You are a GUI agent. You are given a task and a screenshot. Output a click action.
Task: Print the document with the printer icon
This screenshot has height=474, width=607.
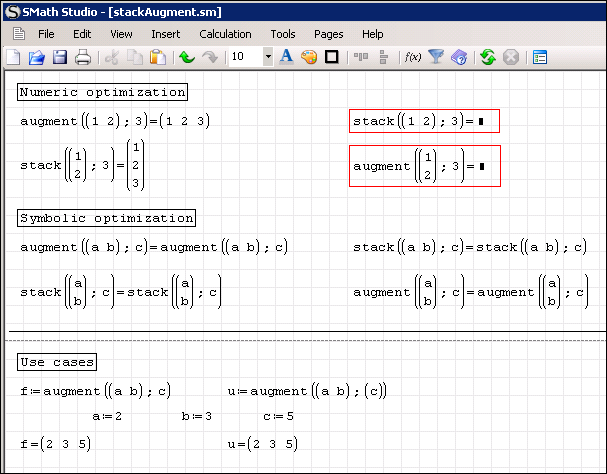point(83,58)
